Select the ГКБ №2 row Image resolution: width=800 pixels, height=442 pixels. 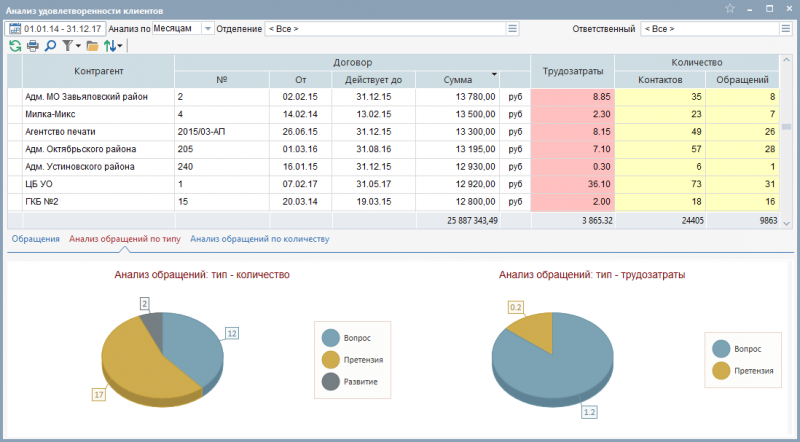(393, 202)
